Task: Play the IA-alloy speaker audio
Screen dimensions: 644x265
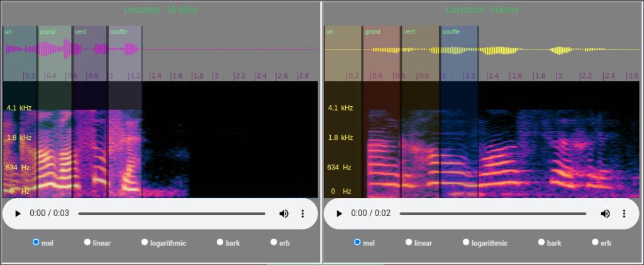Action: pyautogui.click(x=18, y=214)
